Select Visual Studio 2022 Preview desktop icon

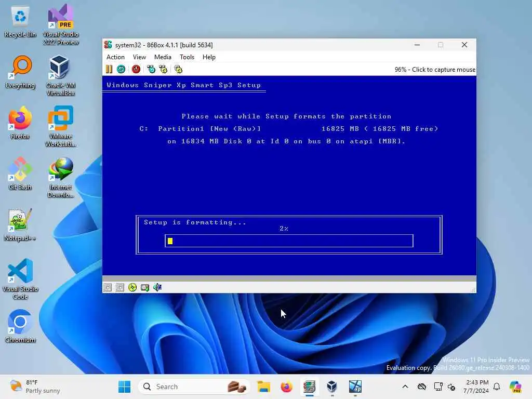61,24
